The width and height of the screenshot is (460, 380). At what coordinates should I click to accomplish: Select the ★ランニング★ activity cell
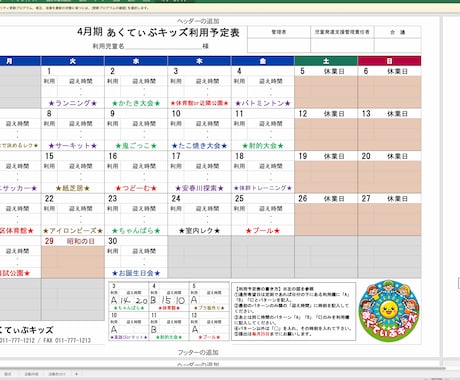[73, 103]
